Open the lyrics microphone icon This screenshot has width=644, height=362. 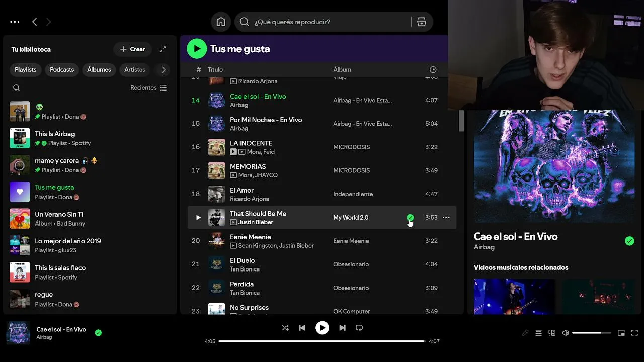[525, 333]
